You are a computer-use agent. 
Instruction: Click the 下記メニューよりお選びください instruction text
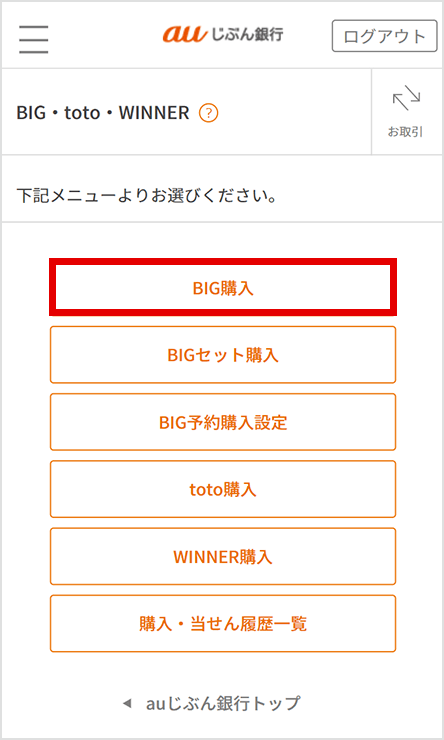click(146, 195)
